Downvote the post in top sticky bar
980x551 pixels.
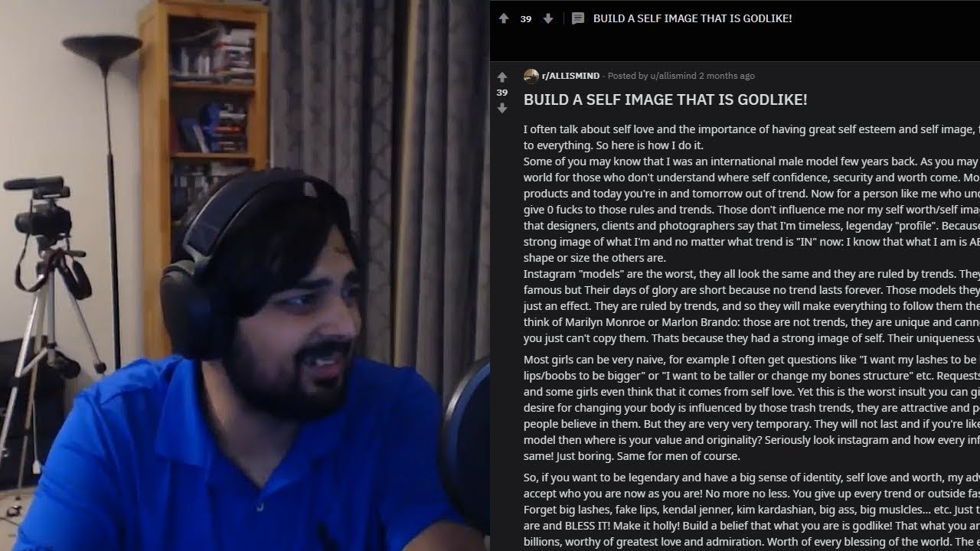pyautogui.click(x=548, y=18)
